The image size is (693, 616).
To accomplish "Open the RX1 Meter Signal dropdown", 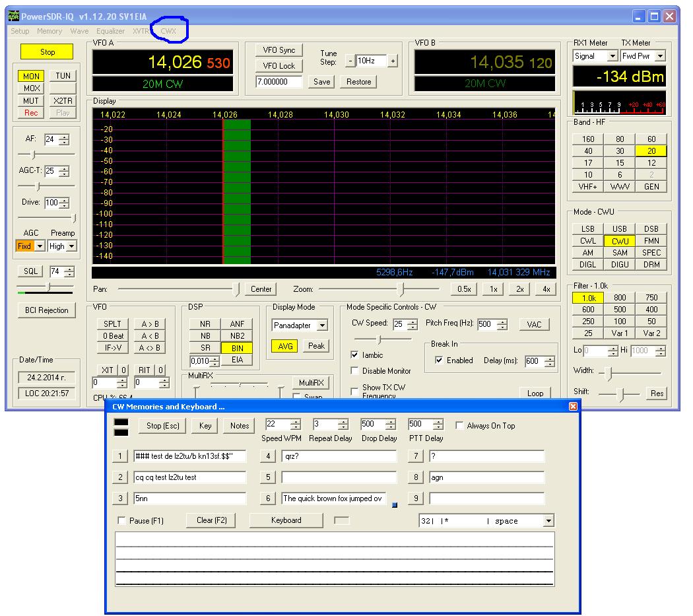I will coord(612,56).
